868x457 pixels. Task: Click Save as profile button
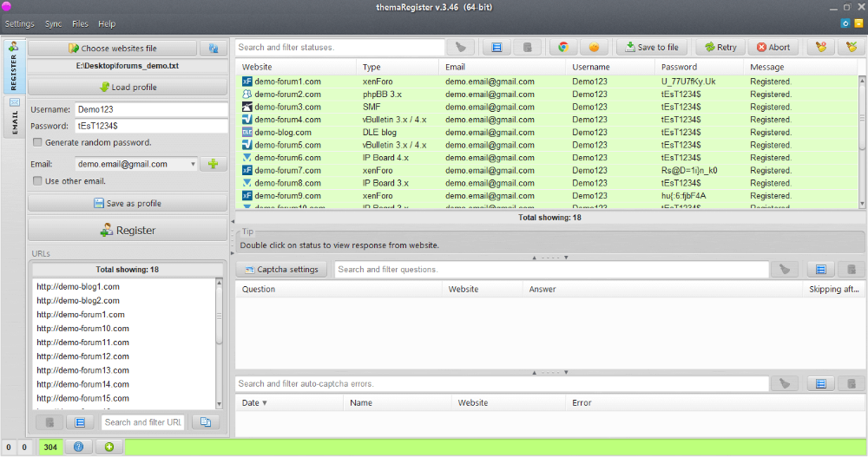coord(128,203)
